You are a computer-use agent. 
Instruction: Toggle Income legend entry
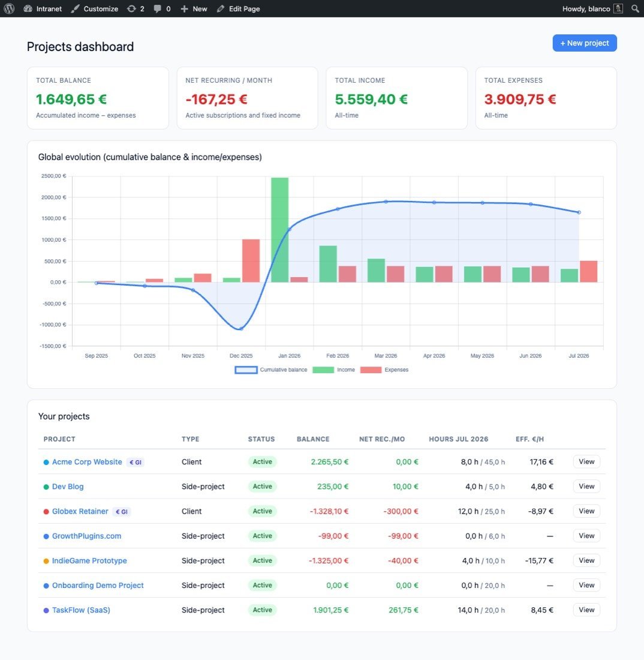click(334, 370)
